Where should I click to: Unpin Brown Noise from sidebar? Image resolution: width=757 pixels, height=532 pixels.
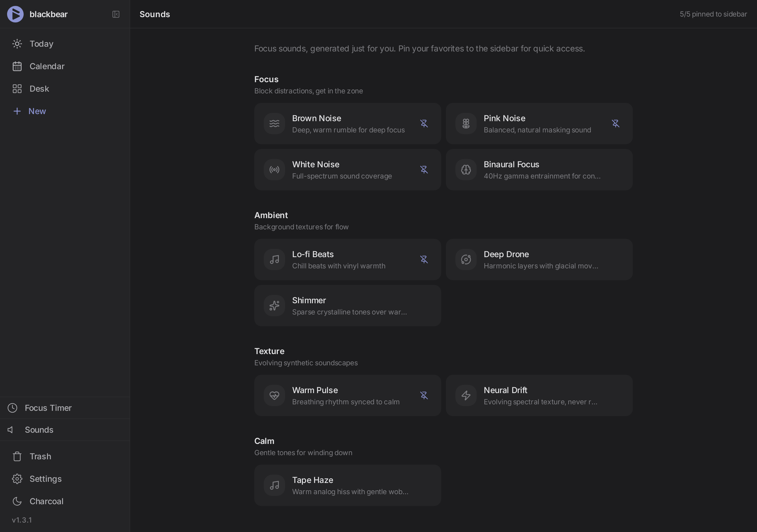pyautogui.click(x=424, y=124)
